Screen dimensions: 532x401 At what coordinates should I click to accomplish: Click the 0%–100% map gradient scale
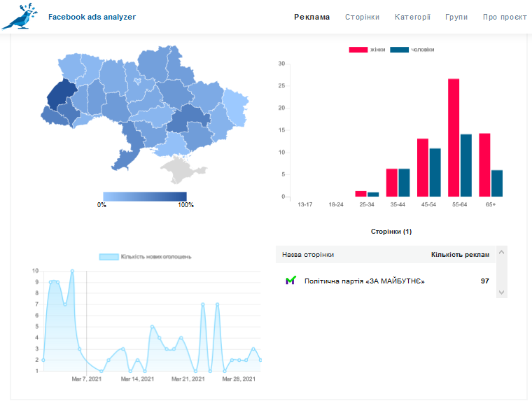pyautogui.click(x=145, y=196)
